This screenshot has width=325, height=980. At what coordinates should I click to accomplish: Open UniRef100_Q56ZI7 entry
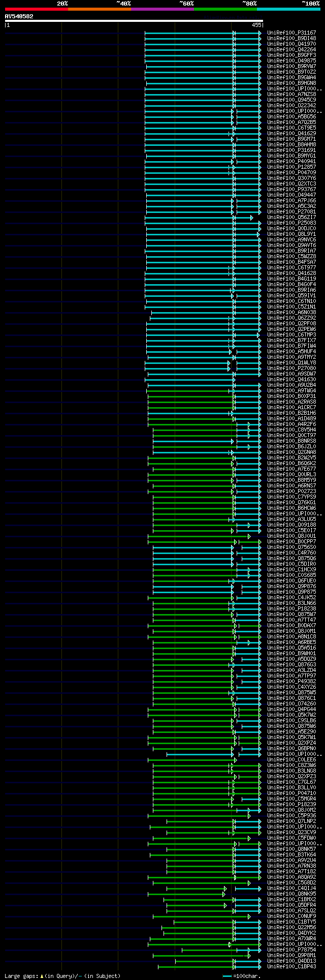(291, 217)
